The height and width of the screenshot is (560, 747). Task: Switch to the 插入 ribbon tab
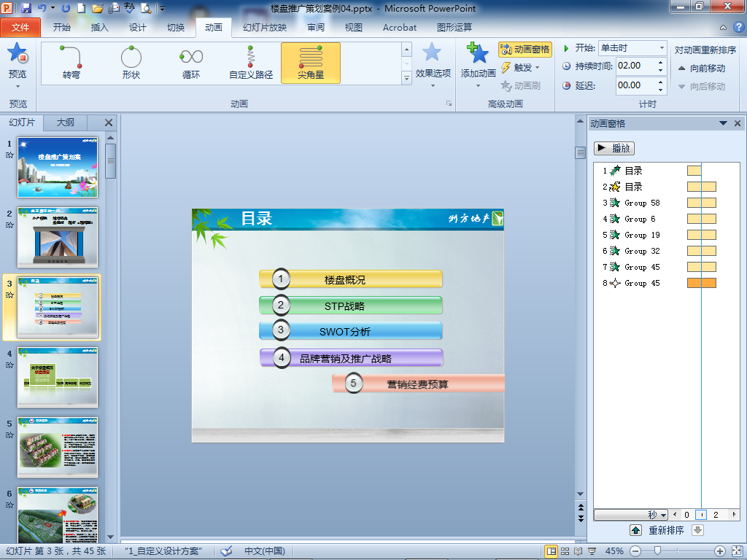point(99,27)
